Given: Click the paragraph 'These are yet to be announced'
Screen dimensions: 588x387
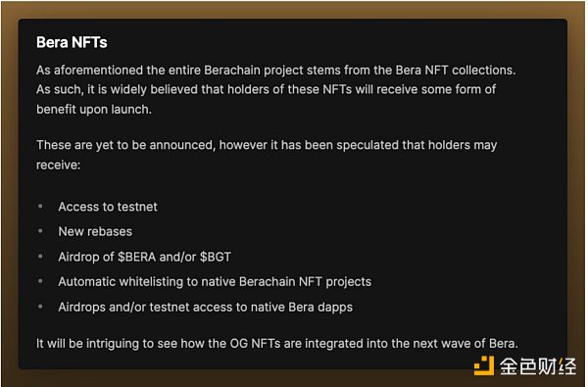Looking at the screenshot, I should pyautogui.click(x=267, y=155).
